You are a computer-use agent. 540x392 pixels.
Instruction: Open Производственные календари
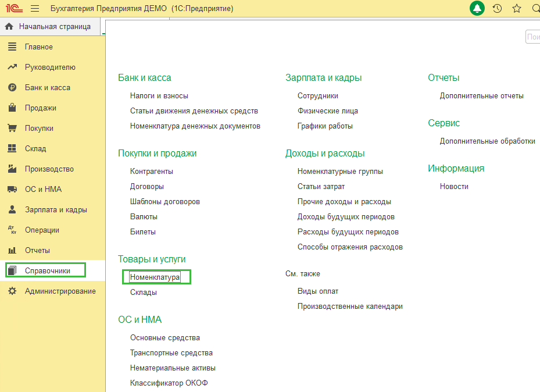point(351,307)
